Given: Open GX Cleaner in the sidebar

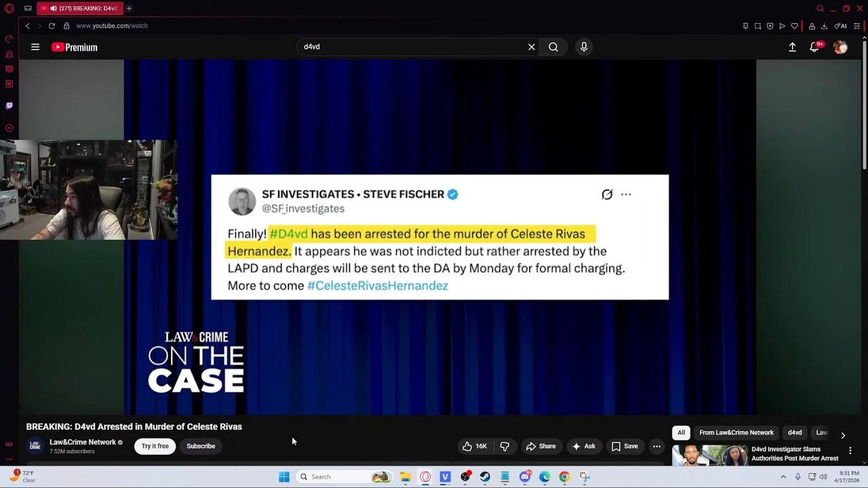Looking at the screenshot, I should (x=9, y=54).
